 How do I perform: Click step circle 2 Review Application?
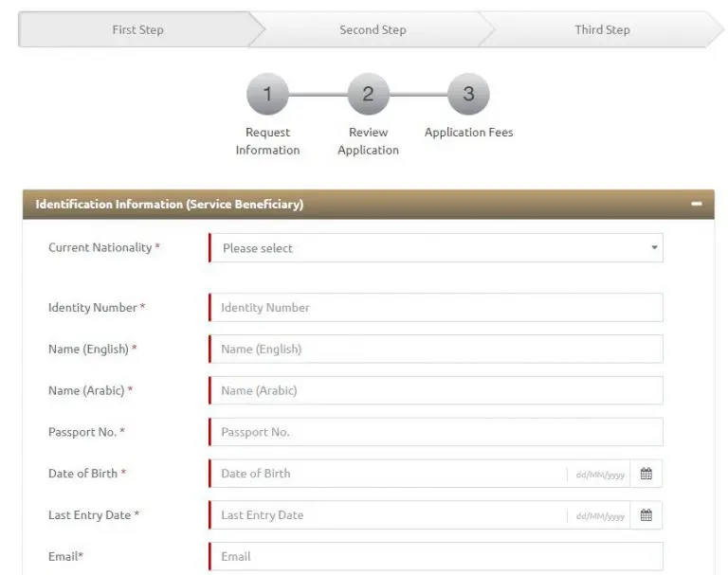tap(368, 94)
